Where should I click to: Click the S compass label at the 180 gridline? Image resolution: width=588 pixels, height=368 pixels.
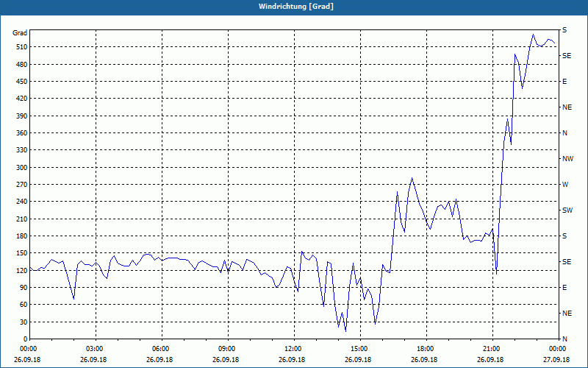point(564,236)
